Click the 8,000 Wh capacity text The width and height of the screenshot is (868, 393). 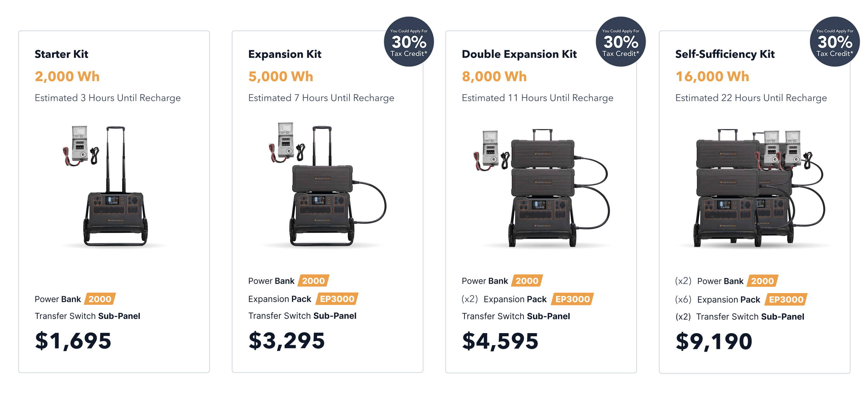pyautogui.click(x=494, y=76)
